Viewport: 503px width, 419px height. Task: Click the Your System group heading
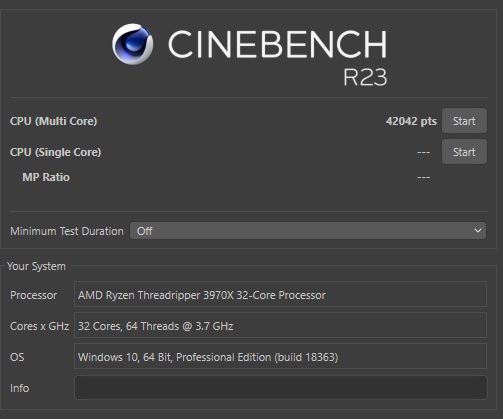36,266
